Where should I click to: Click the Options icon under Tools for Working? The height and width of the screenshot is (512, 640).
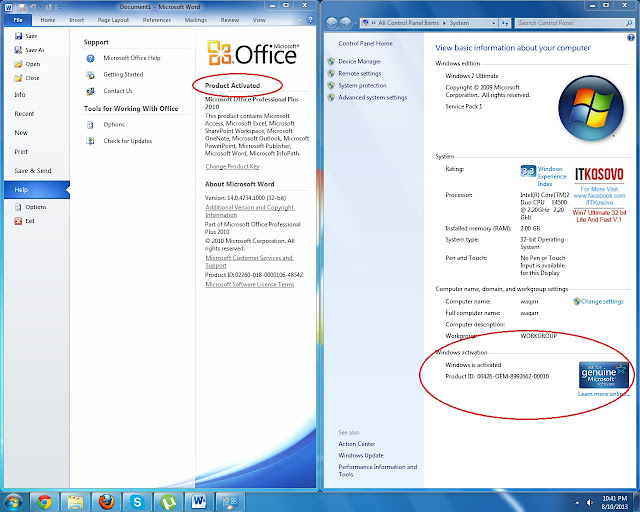click(x=90, y=125)
